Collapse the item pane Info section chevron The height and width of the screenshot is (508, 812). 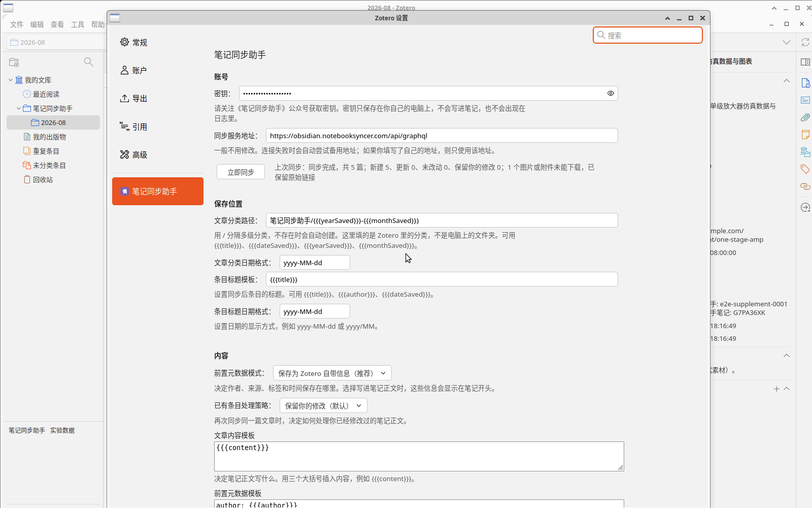point(786,81)
